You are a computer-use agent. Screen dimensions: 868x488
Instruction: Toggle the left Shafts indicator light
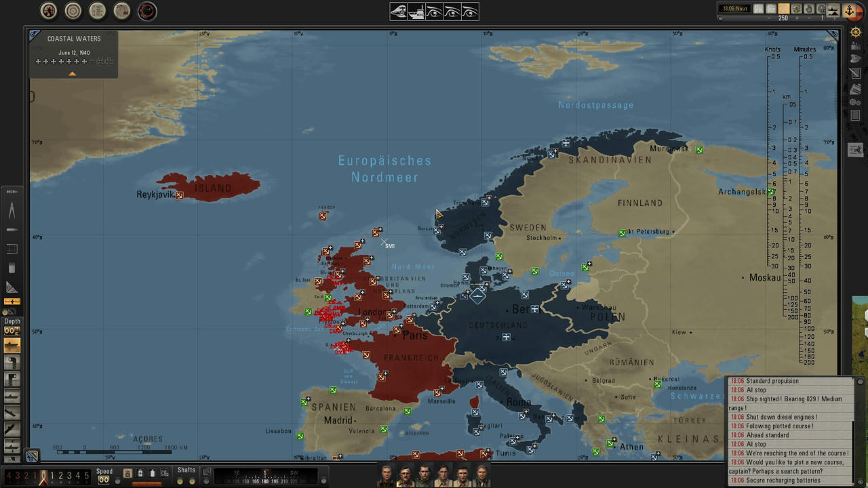[x=180, y=481]
